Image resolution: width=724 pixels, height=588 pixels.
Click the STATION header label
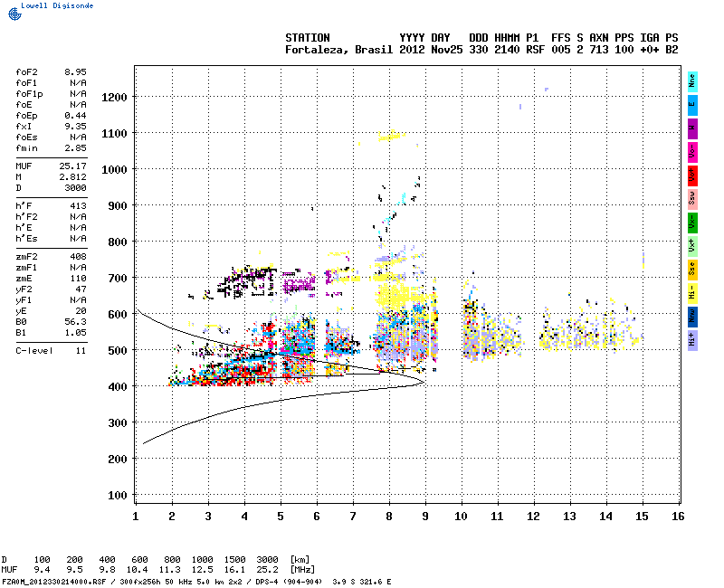click(x=308, y=38)
